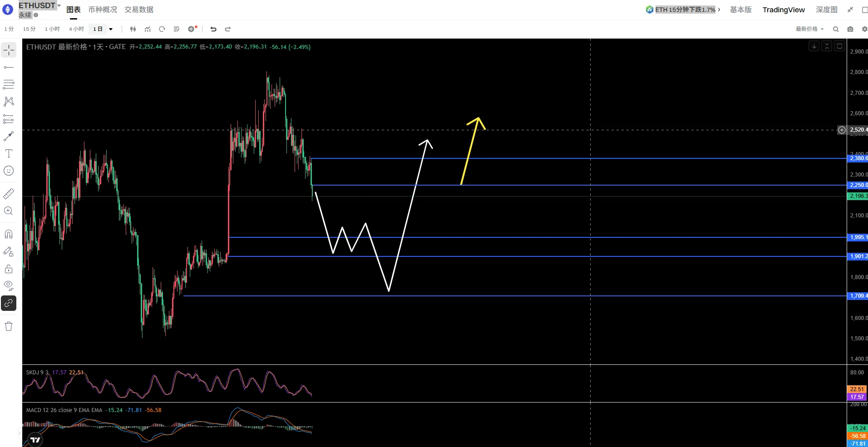The image size is (868, 447).
Task: Open the 交易数据 tab
Action: [x=139, y=10]
